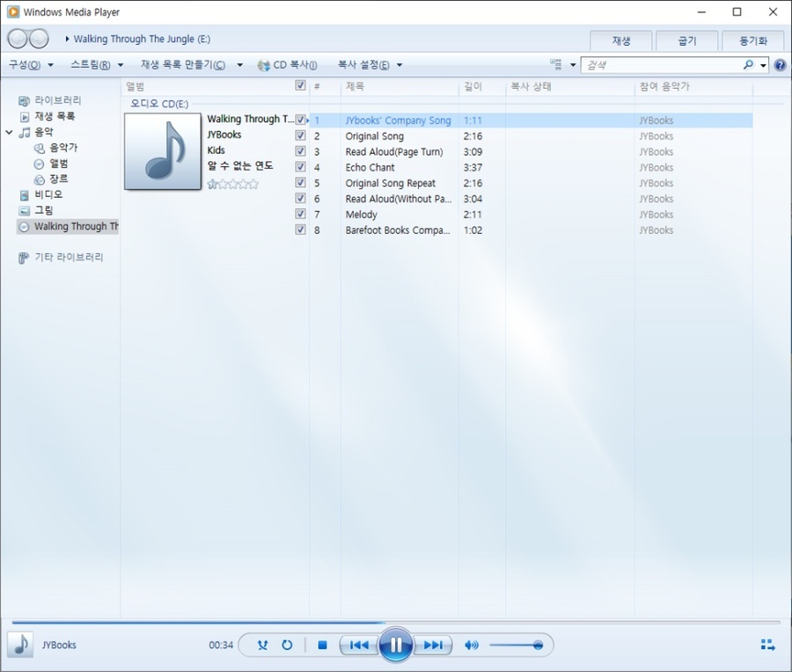Uncheck track 2 Original Song checkbox

coord(301,135)
